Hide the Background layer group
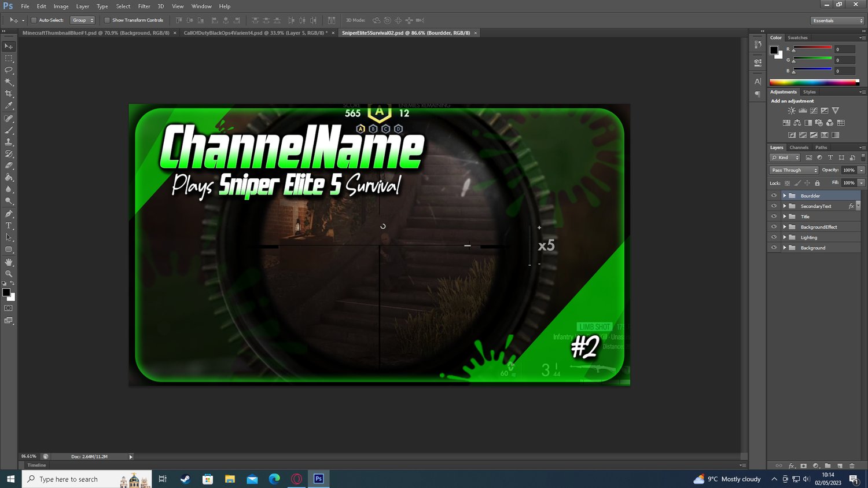 pos(774,248)
